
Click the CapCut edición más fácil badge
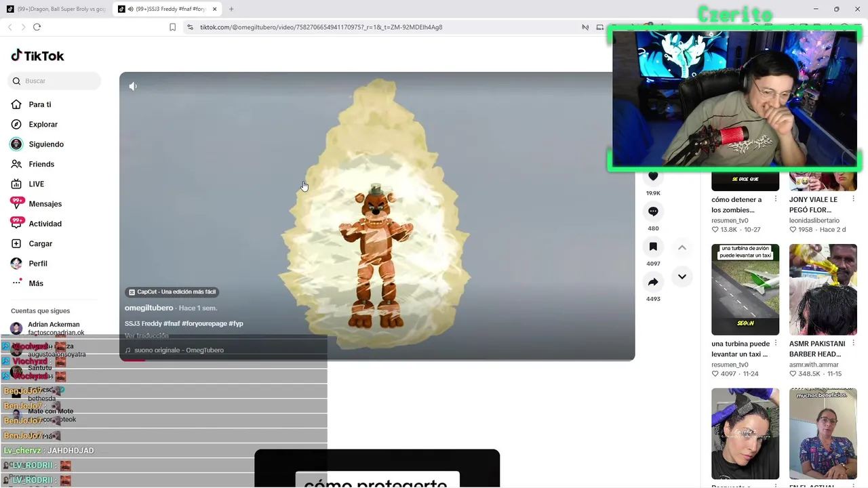coord(172,292)
